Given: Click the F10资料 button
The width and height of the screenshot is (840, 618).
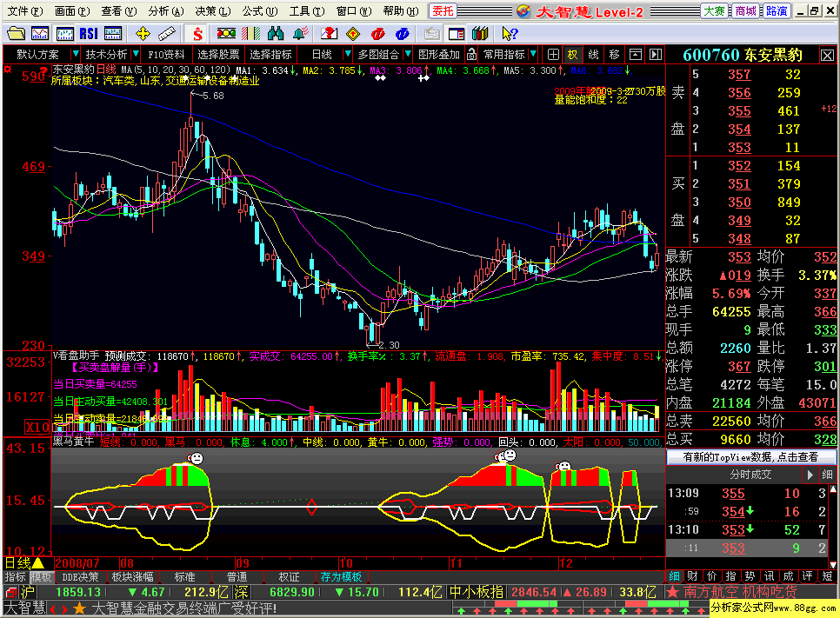Looking at the screenshot, I should click(x=166, y=54).
